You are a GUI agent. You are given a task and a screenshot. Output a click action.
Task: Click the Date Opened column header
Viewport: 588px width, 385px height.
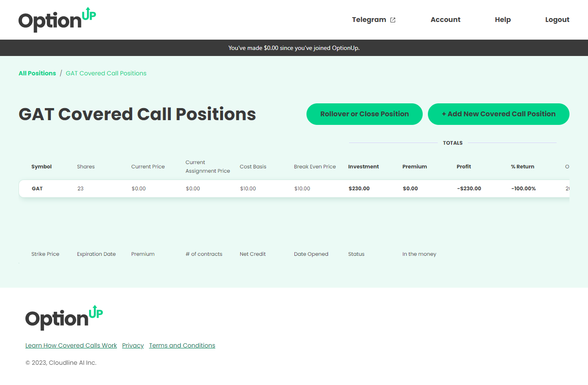click(311, 254)
